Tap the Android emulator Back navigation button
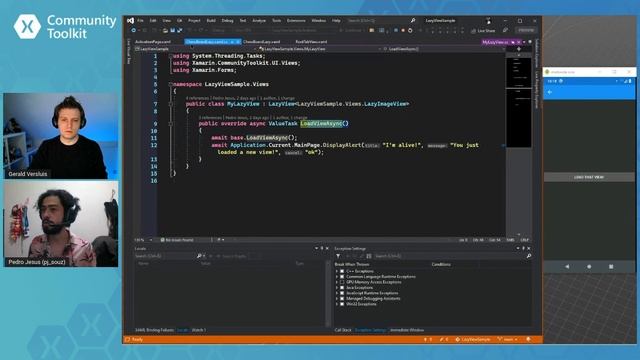Image resolution: width=640 pixels, height=360 pixels. pos(567,267)
